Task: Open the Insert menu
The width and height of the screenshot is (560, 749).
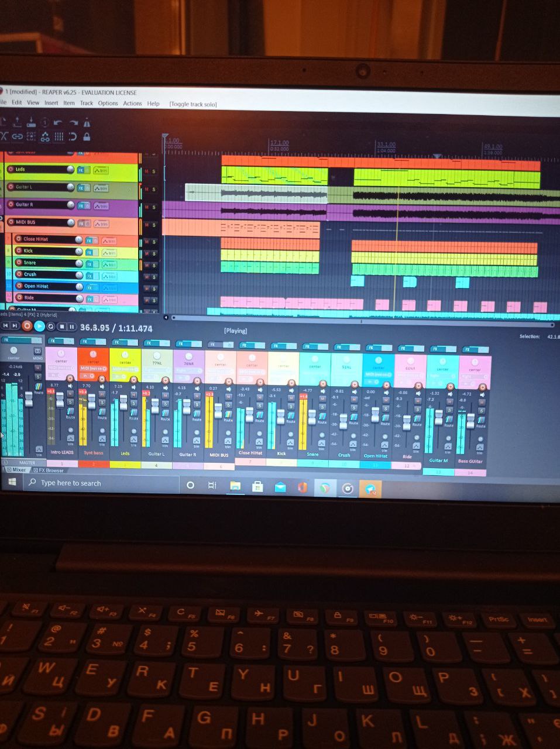Action: (x=51, y=103)
